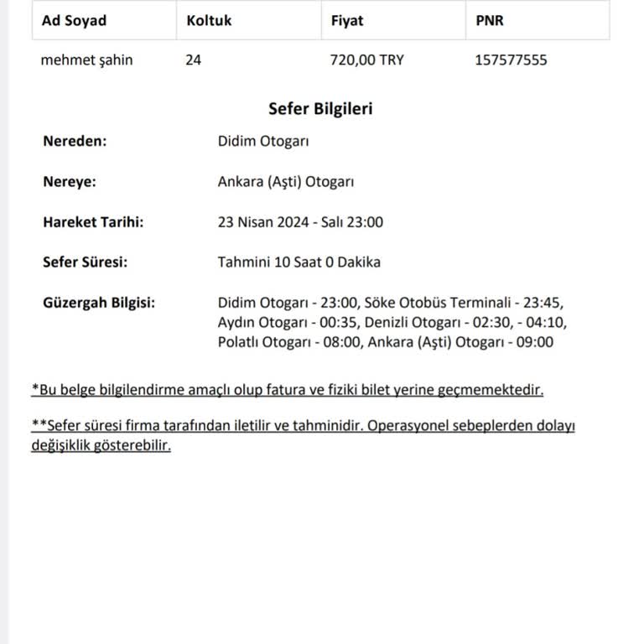Click the Hareket Tarihi label
Image resolution: width=644 pixels, height=644 pixels.
93,222
